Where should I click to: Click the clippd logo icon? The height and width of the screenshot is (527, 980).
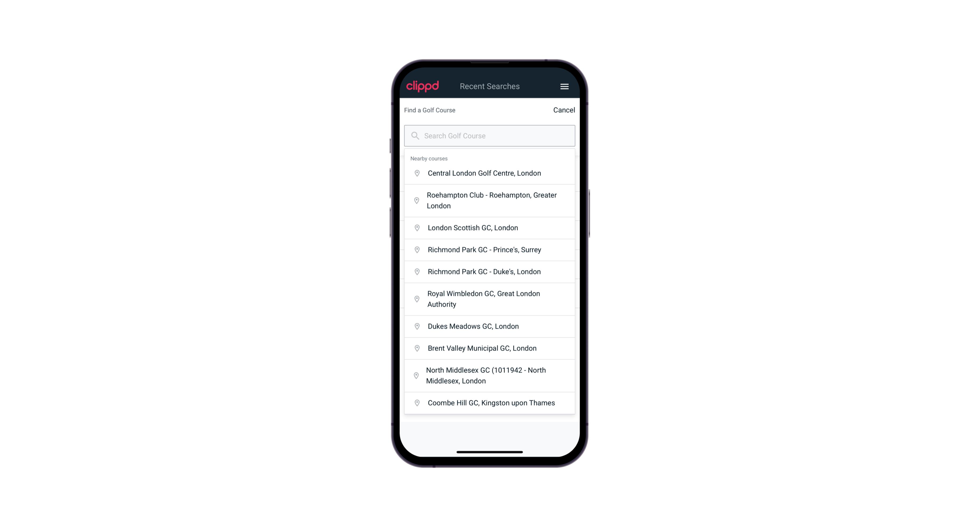click(423, 86)
